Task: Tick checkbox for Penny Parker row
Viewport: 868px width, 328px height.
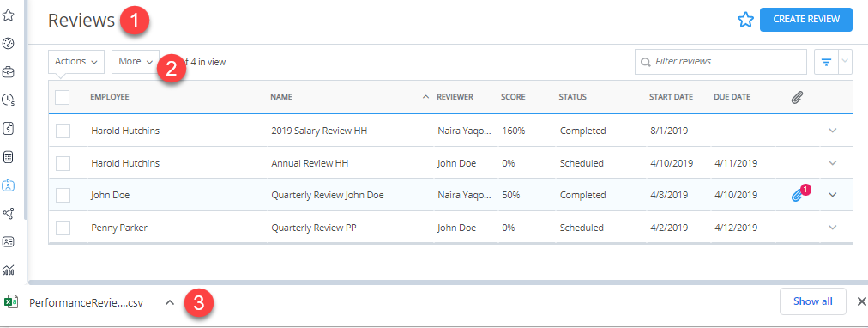Action: [63, 228]
